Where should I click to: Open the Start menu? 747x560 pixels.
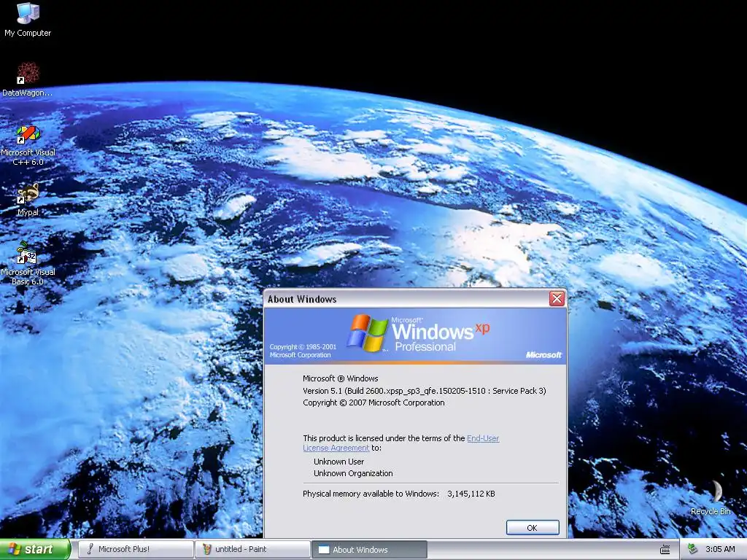[x=35, y=549]
